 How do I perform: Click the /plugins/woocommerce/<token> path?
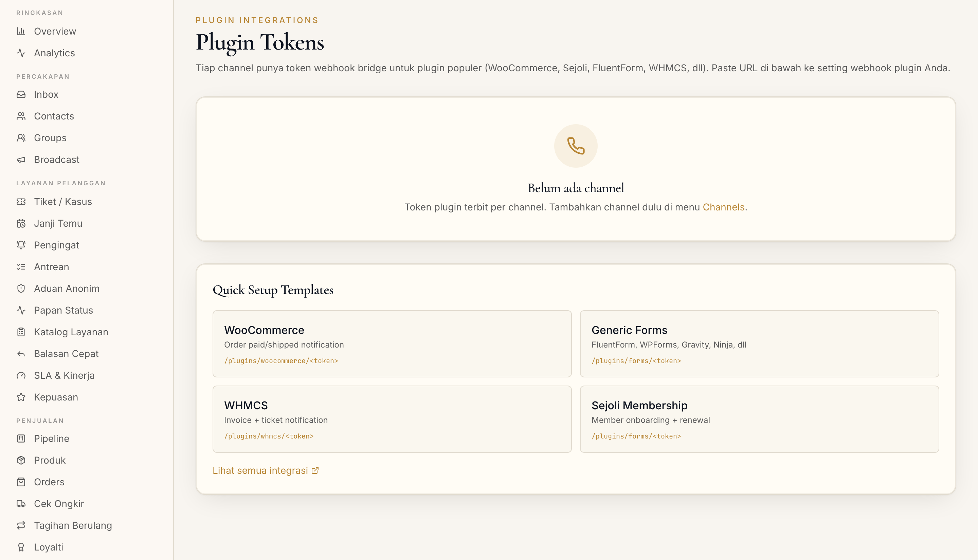tap(281, 361)
